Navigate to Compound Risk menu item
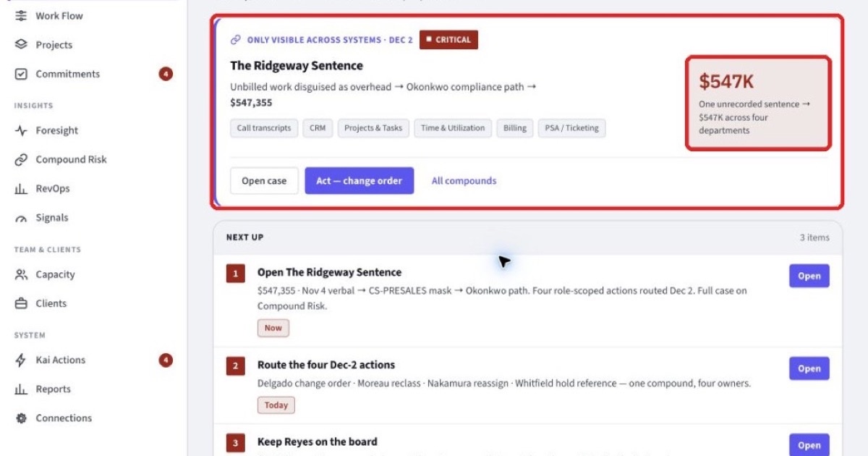This screenshot has width=868, height=456. [x=71, y=160]
